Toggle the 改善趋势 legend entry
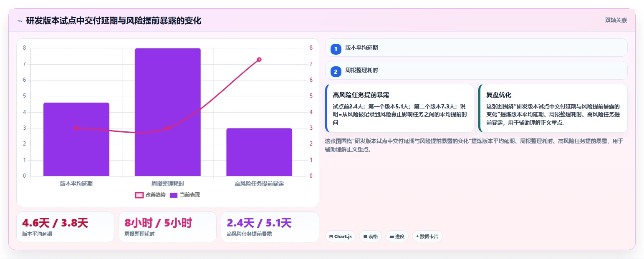The height and width of the screenshot is (259, 644). tap(150, 195)
